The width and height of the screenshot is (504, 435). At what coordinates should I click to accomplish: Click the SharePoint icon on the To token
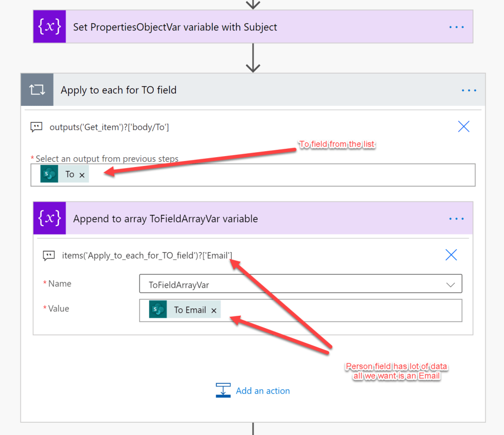click(x=49, y=174)
